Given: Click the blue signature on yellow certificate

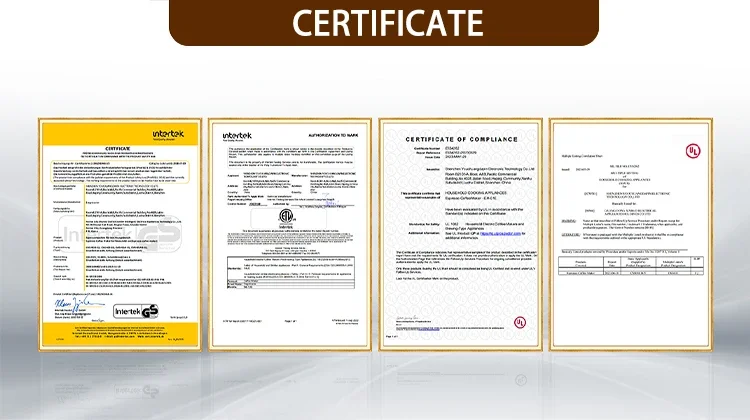Looking at the screenshot, I should coord(78,303).
